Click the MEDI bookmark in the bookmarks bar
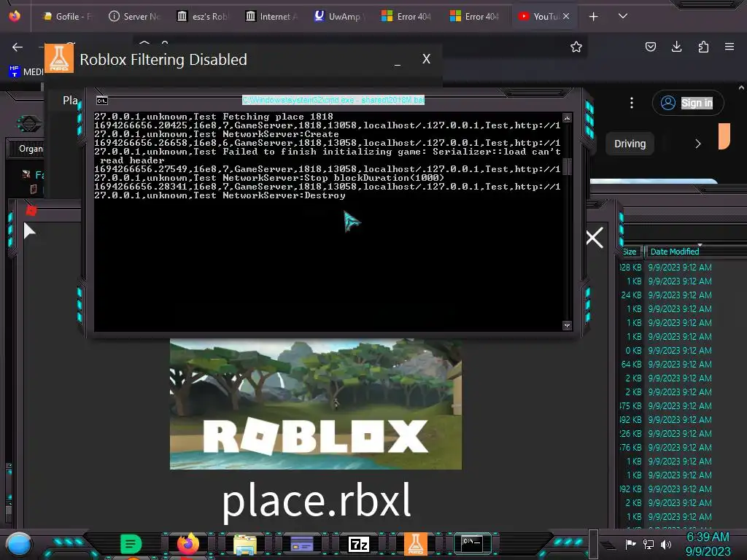The height and width of the screenshot is (560, 747). click(26, 71)
